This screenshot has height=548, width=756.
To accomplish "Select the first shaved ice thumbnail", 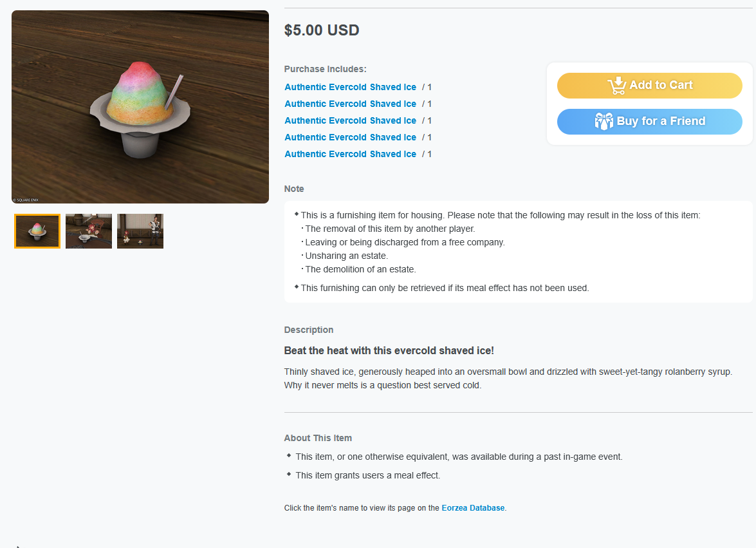I will [37, 231].
